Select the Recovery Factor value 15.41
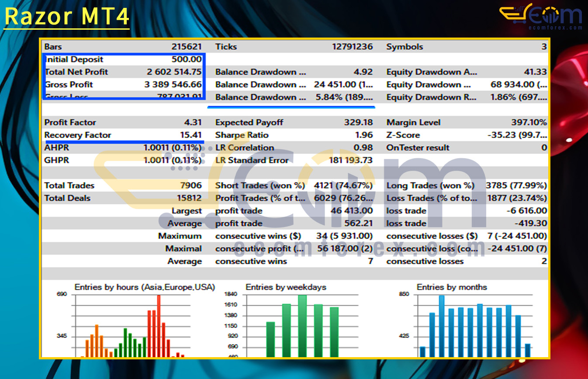Screen dimensions: 588x379 (x=191, y=135)
